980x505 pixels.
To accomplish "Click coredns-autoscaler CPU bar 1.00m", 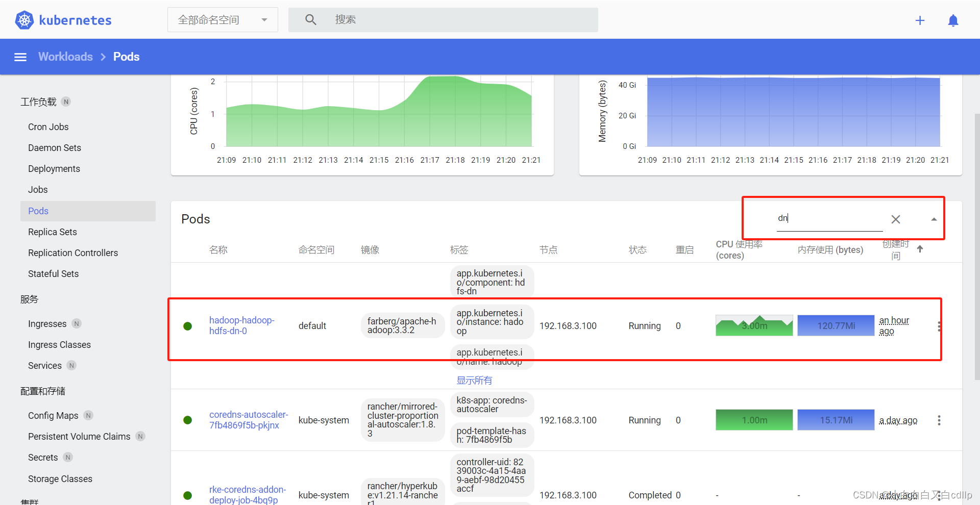I will pos(754,420).
